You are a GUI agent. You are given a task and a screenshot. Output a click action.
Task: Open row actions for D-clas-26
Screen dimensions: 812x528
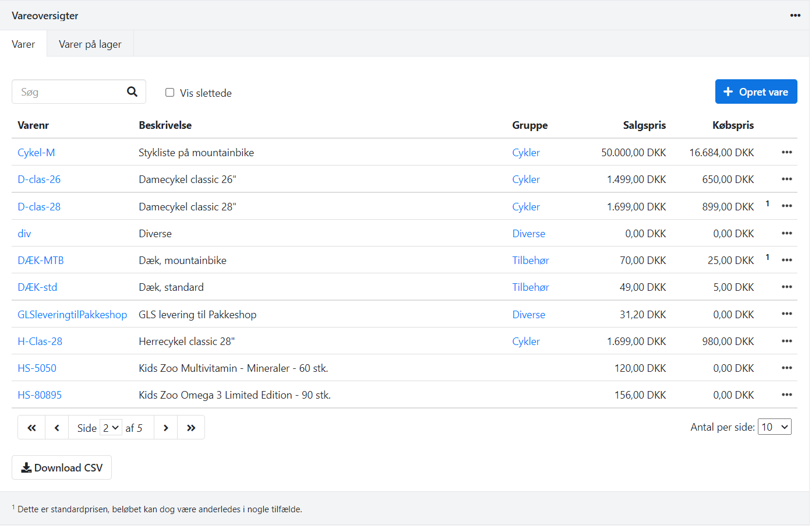[x=787, y=179]
